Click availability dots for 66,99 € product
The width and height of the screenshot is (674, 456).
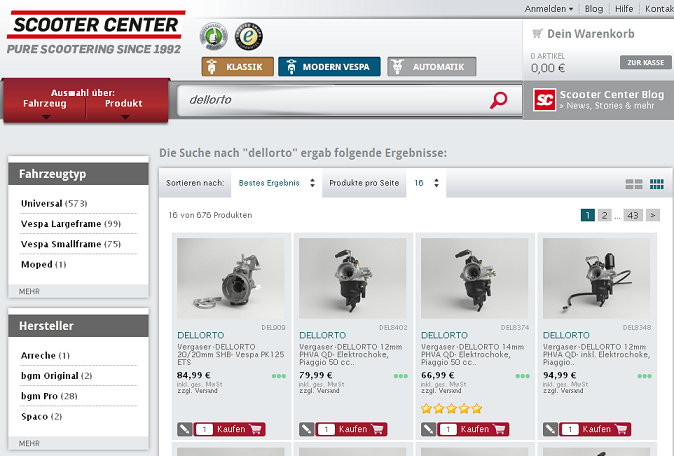522,376
